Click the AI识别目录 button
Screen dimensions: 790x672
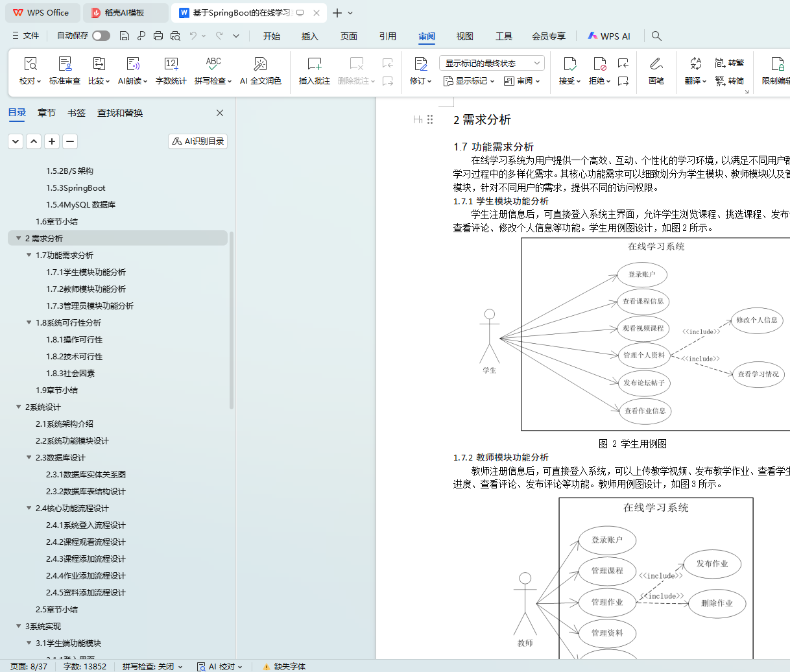tap(198, 141)
